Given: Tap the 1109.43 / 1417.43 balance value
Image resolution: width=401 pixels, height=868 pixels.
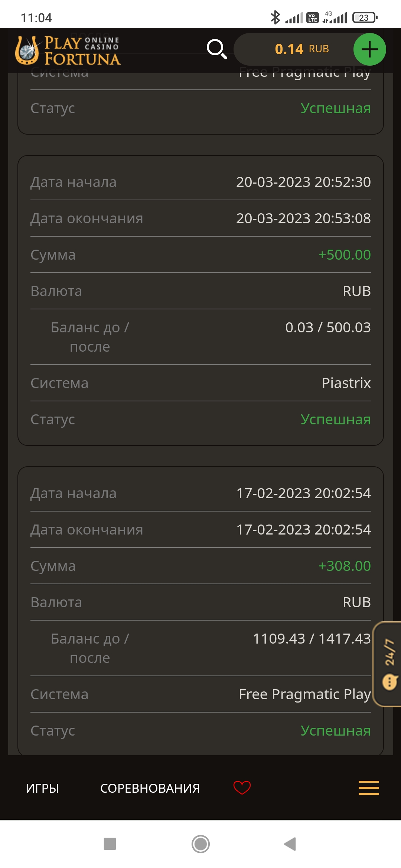Looking at the screenshot, I should [312, 639].
